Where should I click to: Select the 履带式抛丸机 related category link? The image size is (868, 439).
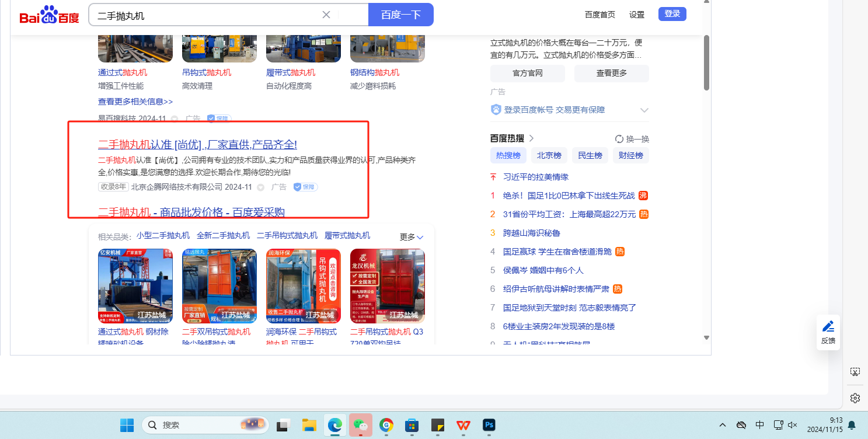347,236
